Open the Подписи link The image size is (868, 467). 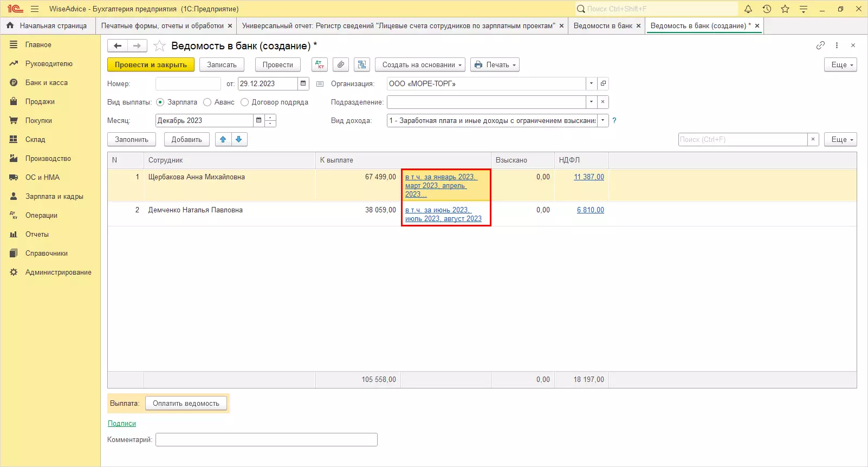[122, 424]
